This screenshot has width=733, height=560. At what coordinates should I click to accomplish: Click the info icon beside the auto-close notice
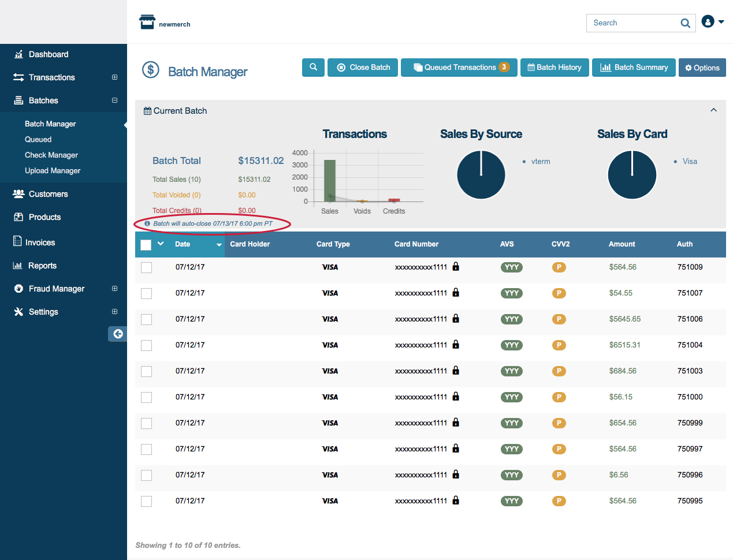pyautogui.click(x=147, y=223)
